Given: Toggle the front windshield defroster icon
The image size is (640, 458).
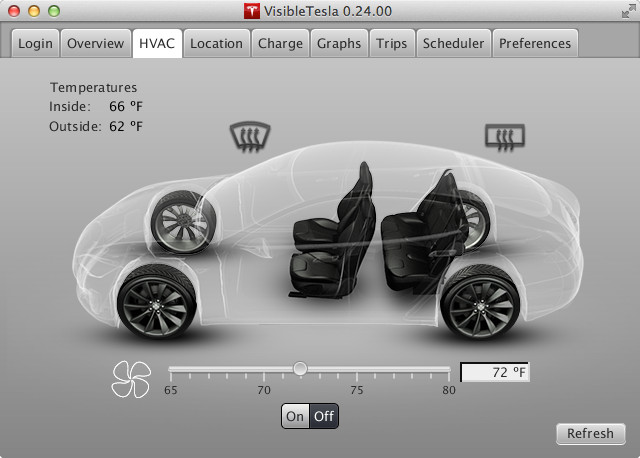Looking at the screenshot, I should click(x=250, y=137).
